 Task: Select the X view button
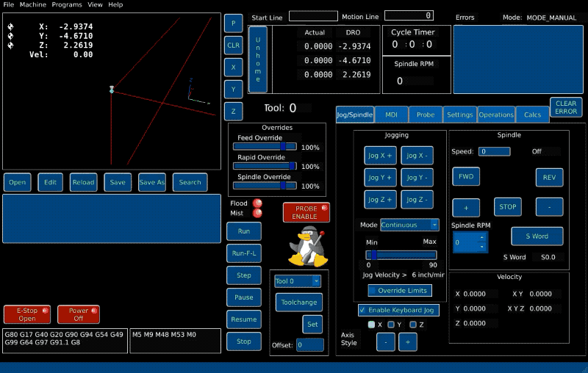[x=234, y=67]
